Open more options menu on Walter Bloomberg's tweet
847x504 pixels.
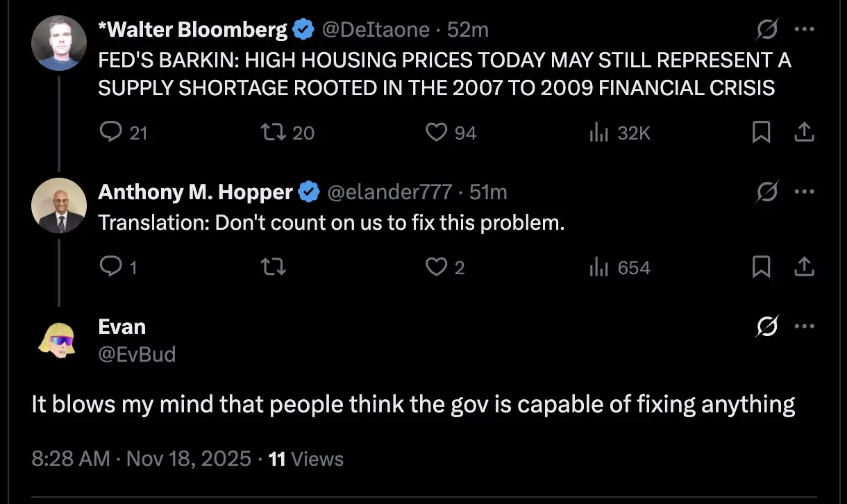(x=804, y=30)
